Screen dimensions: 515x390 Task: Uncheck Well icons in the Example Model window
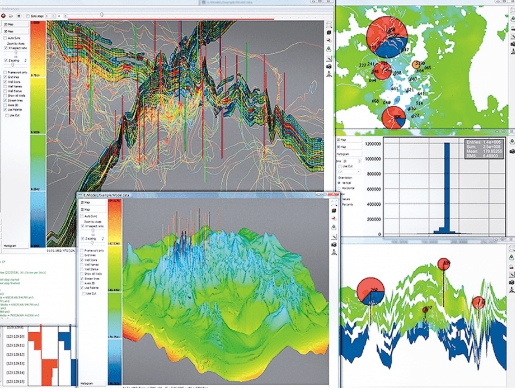pyautogui.click(x=82, y=260)
